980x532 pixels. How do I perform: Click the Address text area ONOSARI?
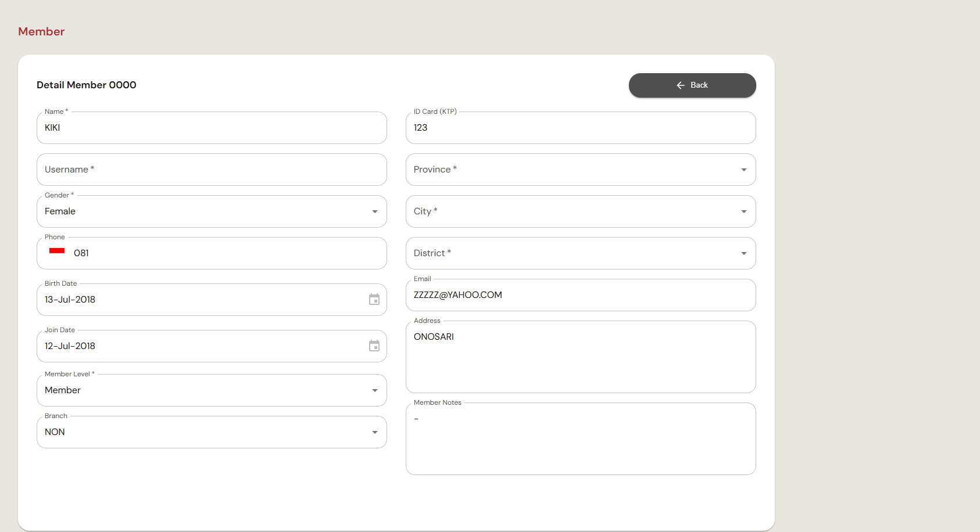pyautogui.click(x=581, y=357)
